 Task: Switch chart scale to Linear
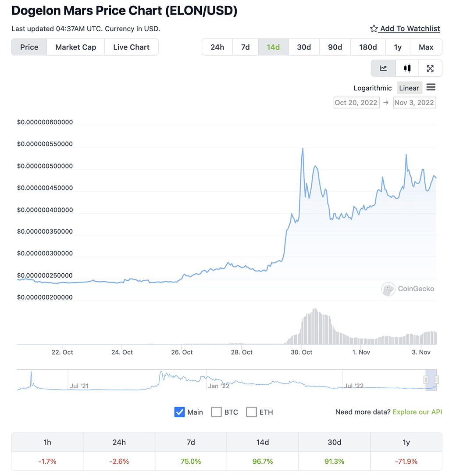point(409,88)
